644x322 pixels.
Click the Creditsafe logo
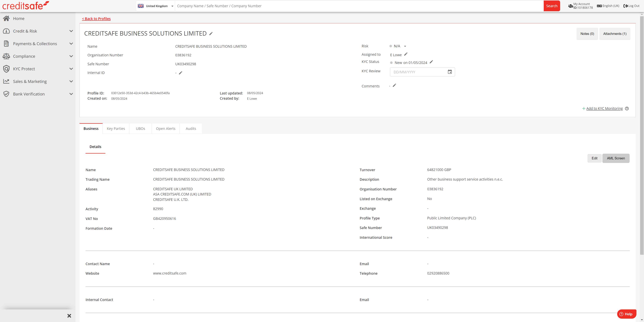[x=26, y=6]
